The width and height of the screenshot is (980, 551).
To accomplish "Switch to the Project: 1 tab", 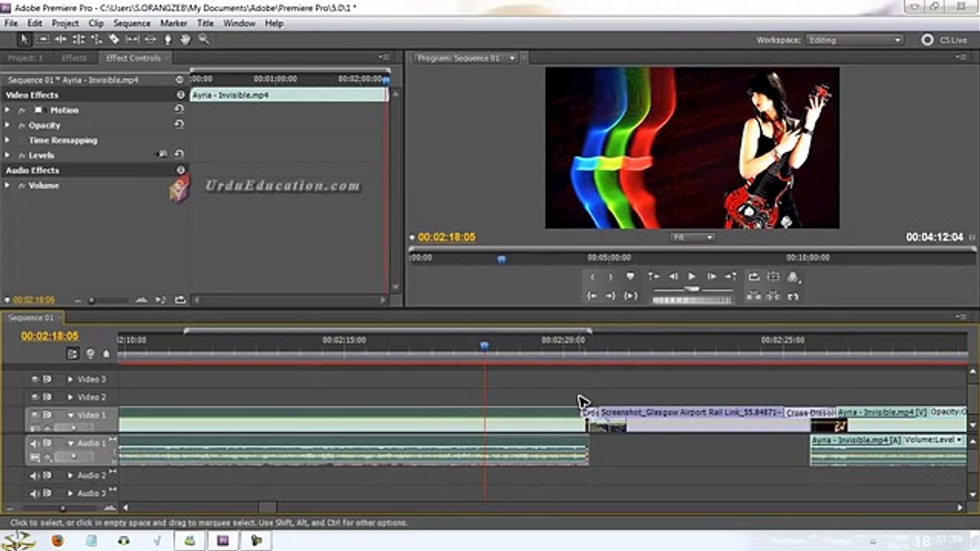I will tap(25, 58).
